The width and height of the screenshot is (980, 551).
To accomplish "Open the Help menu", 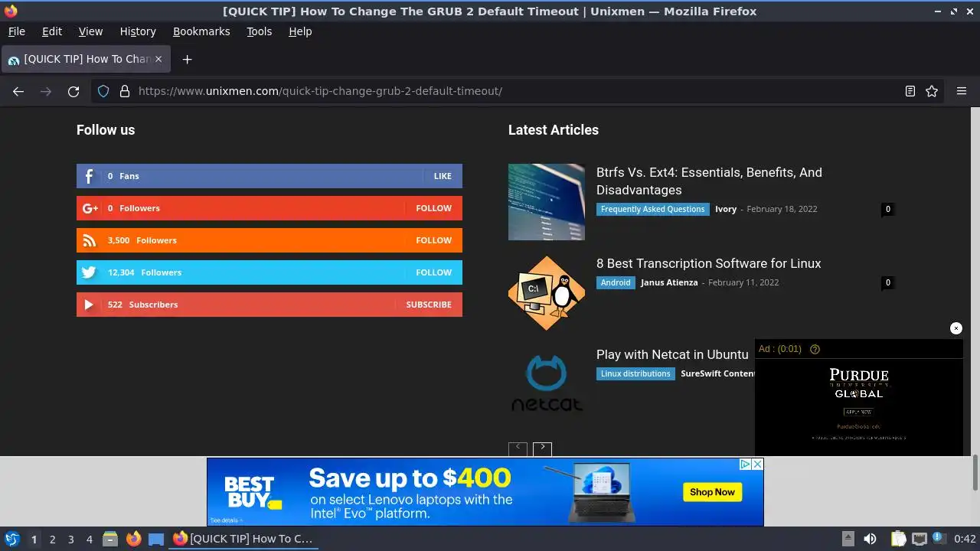I will [300, 31].
